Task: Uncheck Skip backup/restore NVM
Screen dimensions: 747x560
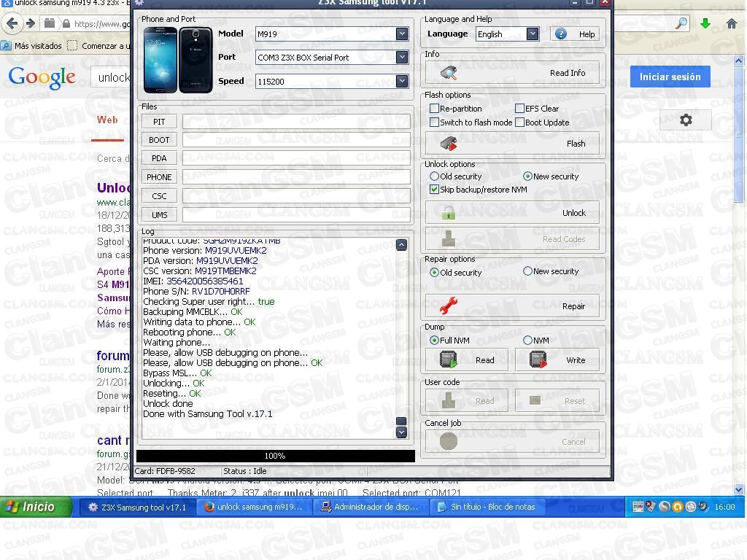Action: pos(434,189)
